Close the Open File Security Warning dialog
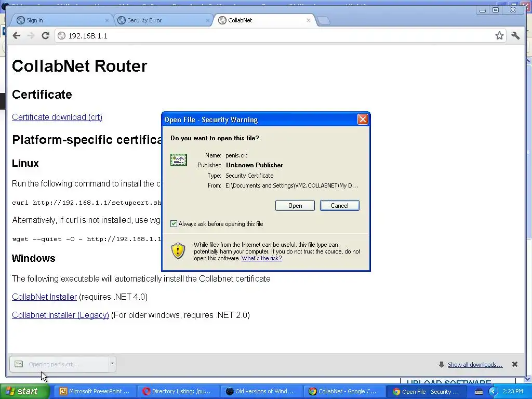The width and height of the screenshot is (532, 399). [363, 119]
